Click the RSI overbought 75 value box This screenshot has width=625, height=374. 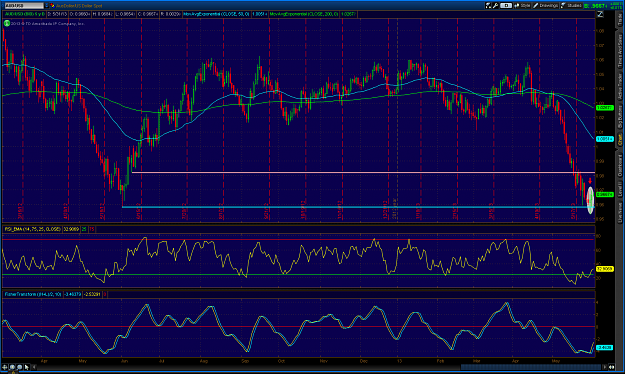pyautogui.click(x=92, y=229)
